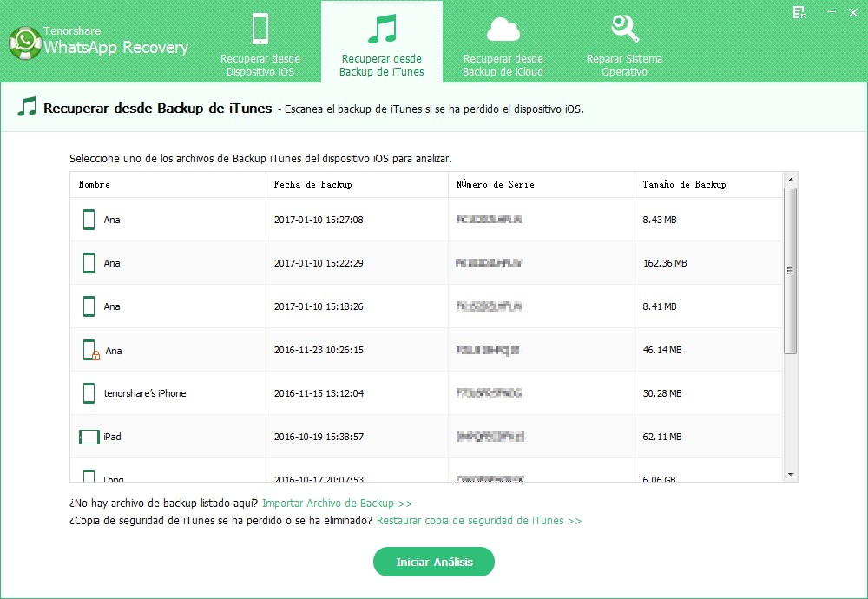Image resolution: width=868 pixels, height=599 pixels.
Task: Open Restaurar copia de seguridad de iTunes link
Action: point(479,520)
